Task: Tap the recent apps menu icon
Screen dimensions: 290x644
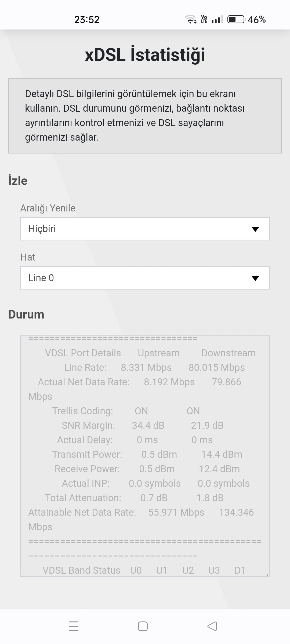Action: tap(74, 626)
